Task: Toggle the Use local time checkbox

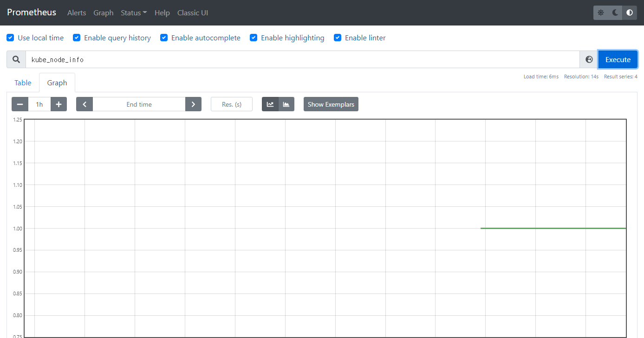Action: point(10,38)
